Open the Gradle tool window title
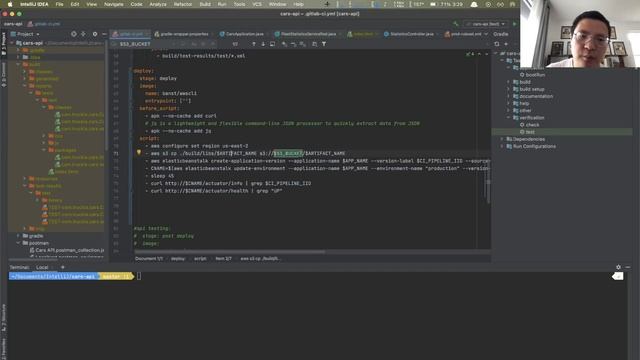 500,34
